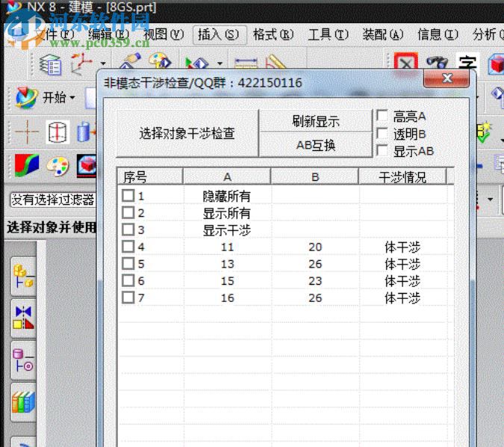Click the green arrow shape icon
Screen dimensions: 504x447
[x=197, y=63]
